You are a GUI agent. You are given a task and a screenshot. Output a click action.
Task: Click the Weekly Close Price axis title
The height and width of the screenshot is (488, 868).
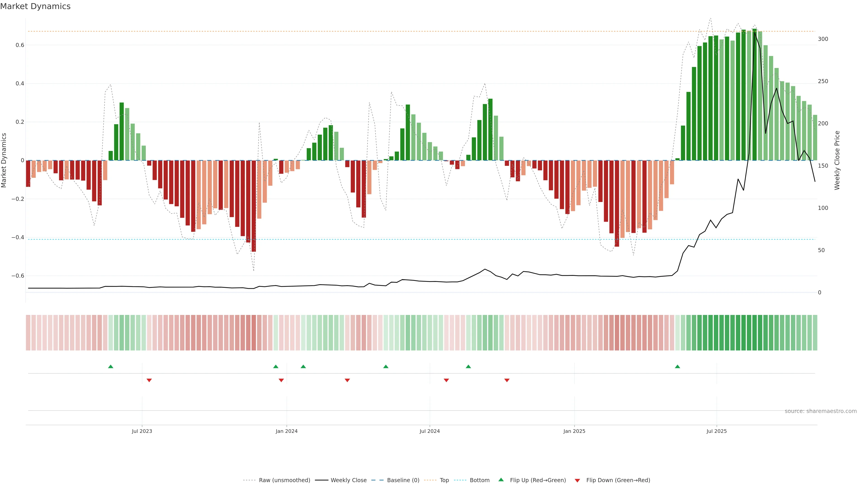coord(837,160)
